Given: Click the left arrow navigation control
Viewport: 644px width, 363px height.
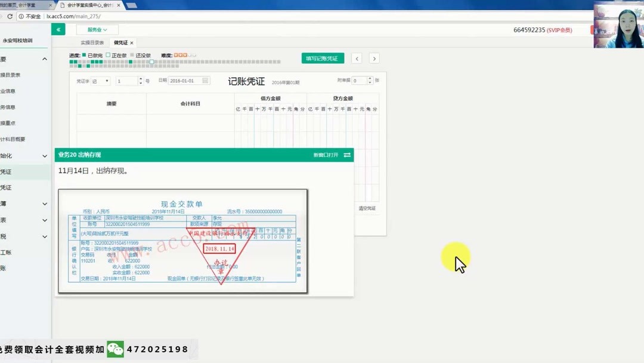Looking at the screenshot, I should pyautogui.click(x=357, y=58).
